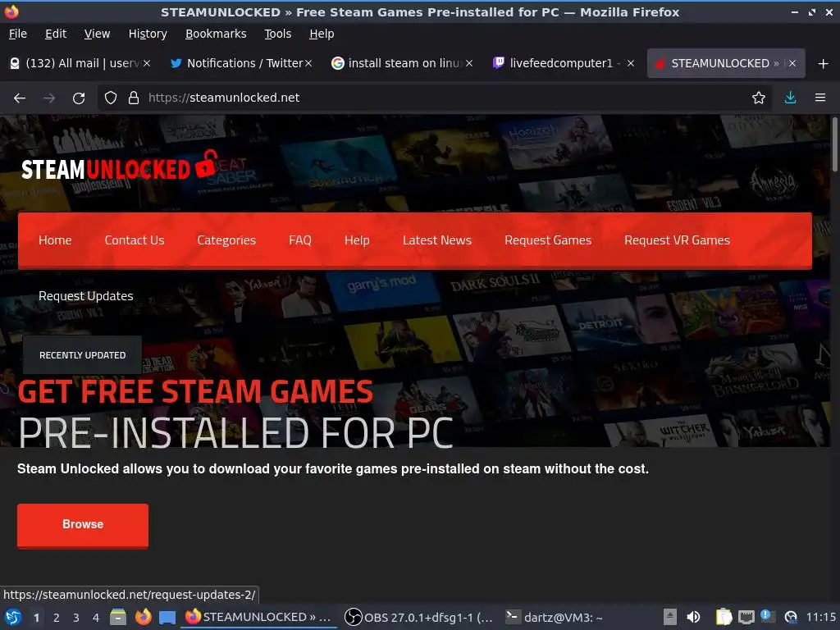
Task: Switch to virtual desktop 1
Action: click(x=36, y=618)
